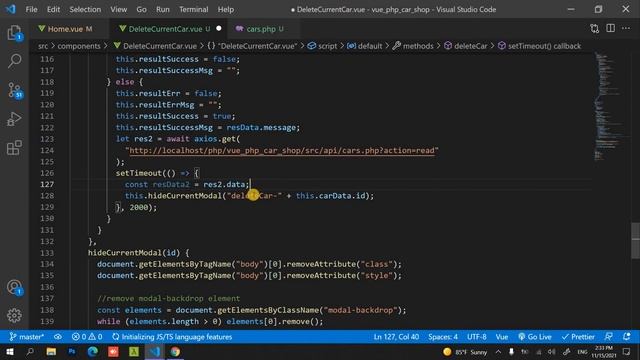Open the Extensions view
The width and height of the screenshot is (640, 360).
point(14,147)
